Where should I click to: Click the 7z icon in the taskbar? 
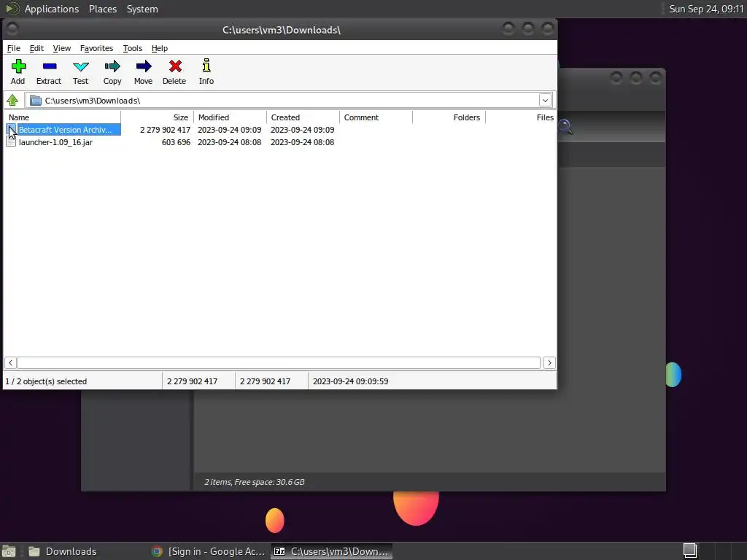[x=279, y=551]
